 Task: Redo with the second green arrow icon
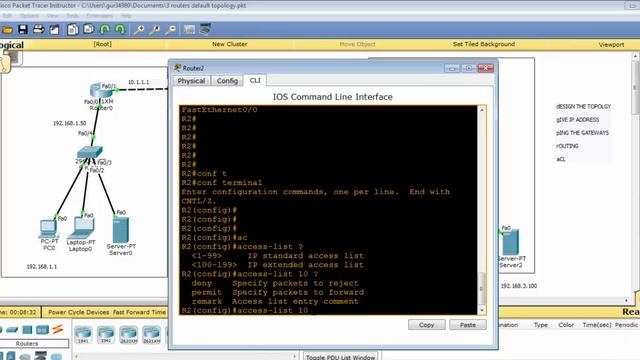(x=120, y=29)
